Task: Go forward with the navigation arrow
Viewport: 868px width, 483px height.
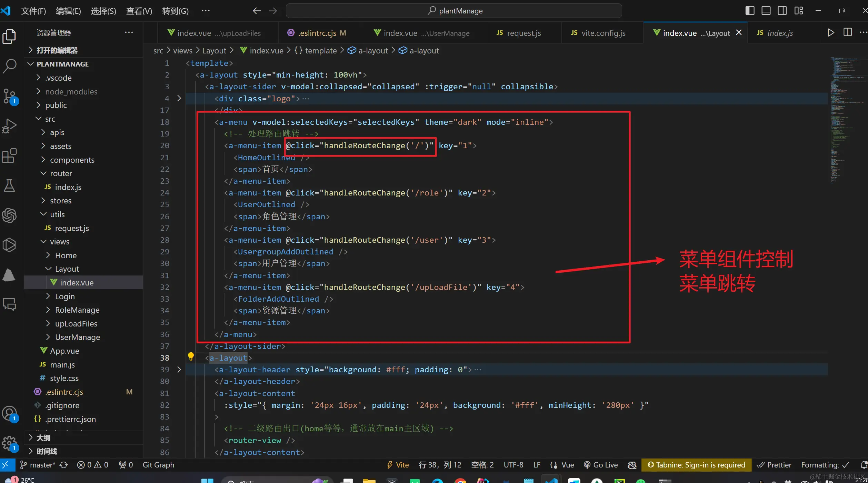Action: tap(273, 11)
